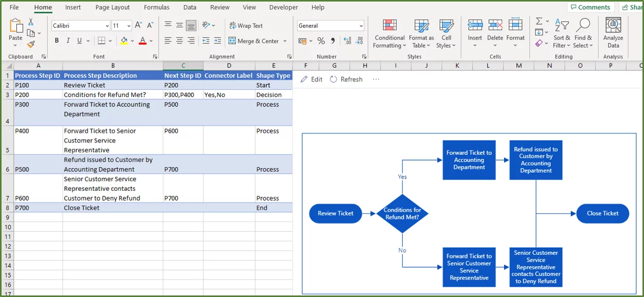Toggle Middle Align
Viewport: 644px width, 297px height.
click(179, 25)
